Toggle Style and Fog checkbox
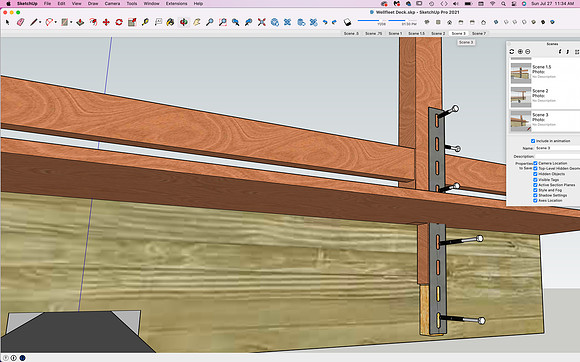The height and width of the screenshot is (362, 580). tap(535, 190)
